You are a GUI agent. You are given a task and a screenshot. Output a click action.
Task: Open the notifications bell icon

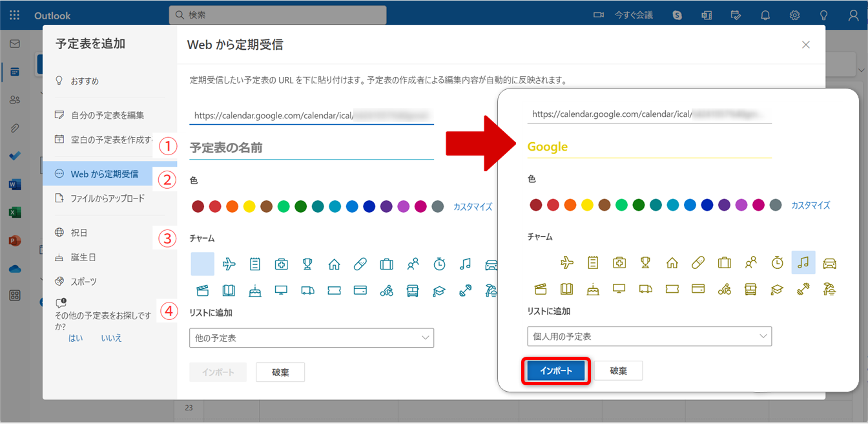tap(765, 16)
